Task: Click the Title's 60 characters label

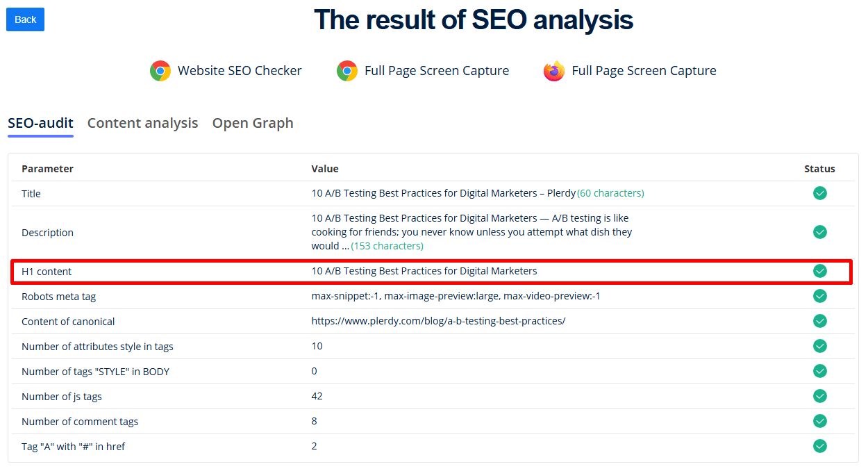Action: [x=610, y=193]
